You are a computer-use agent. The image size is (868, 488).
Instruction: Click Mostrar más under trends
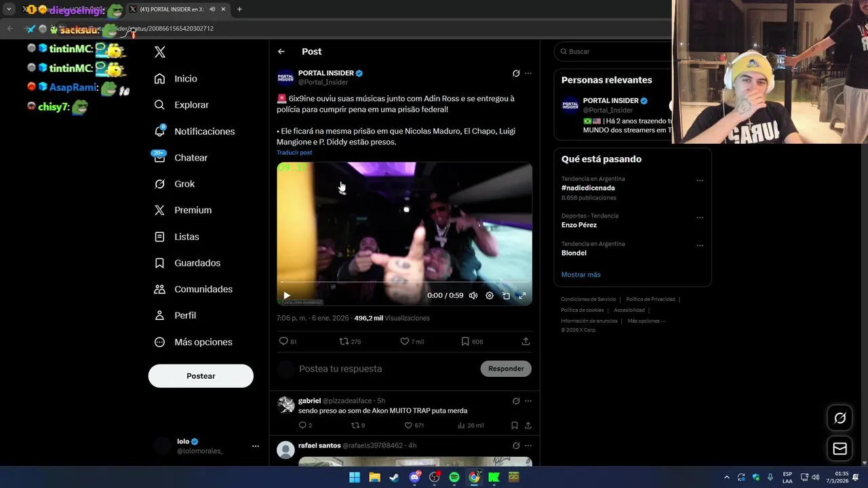click(580, 274)
